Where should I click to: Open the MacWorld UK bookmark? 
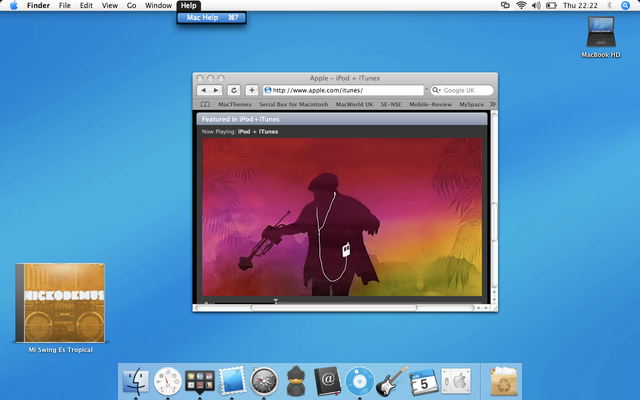point(354,104)
